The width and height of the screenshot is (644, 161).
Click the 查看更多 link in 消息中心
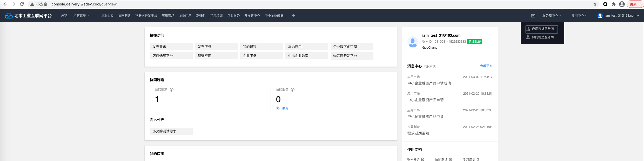click(486, 66)
